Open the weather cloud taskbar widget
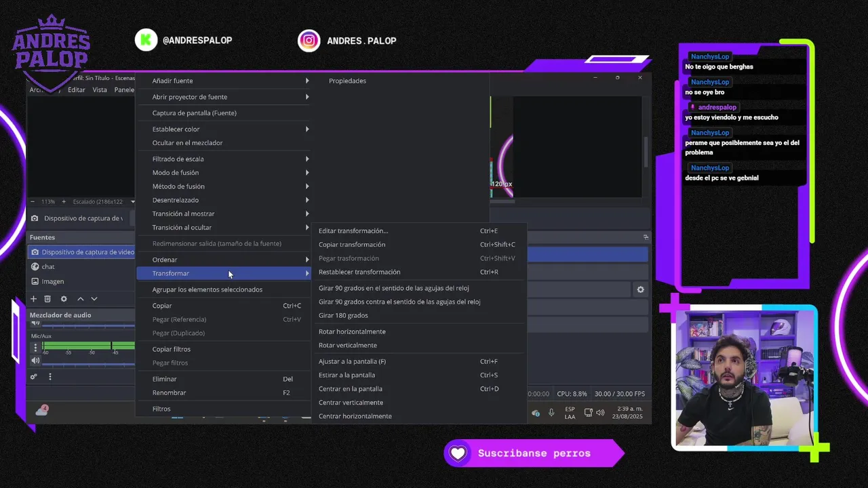 [x=42, y=410]
